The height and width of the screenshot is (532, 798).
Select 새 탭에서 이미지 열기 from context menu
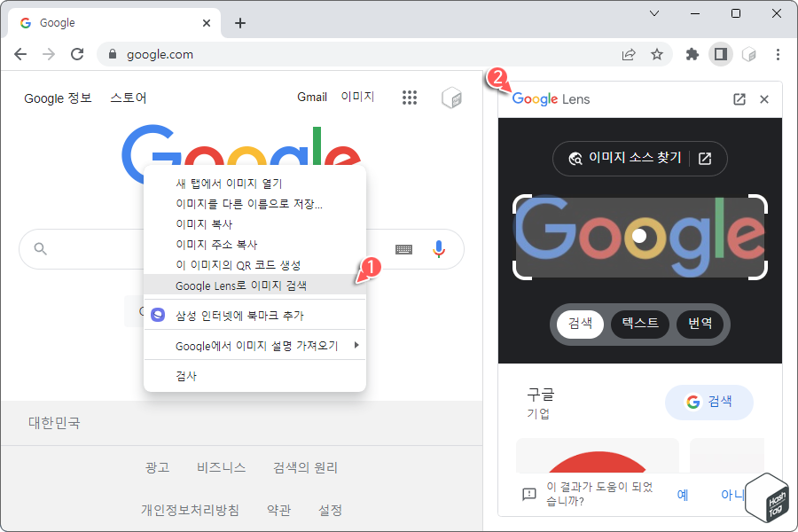pos(254,184)
